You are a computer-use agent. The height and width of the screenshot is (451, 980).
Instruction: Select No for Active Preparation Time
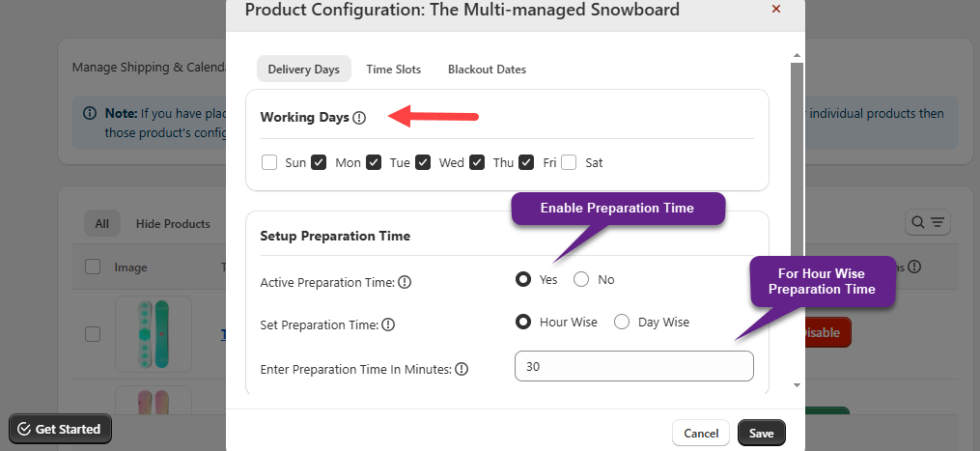(581, 279)
